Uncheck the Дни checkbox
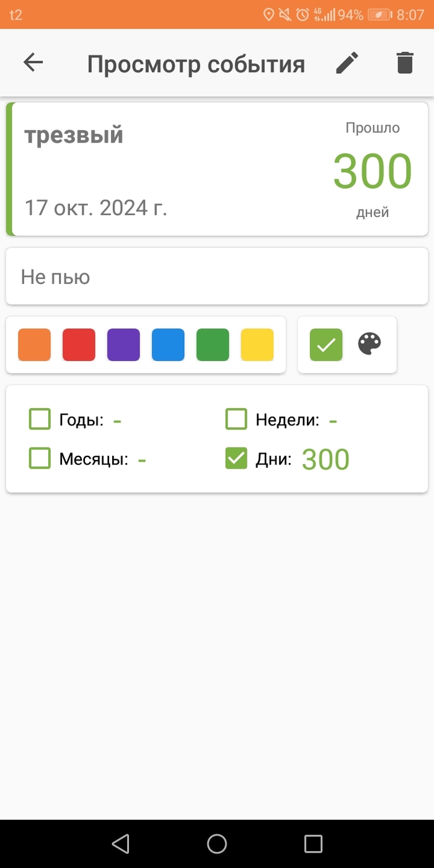The image size is (434, 868). pos(236,459)
